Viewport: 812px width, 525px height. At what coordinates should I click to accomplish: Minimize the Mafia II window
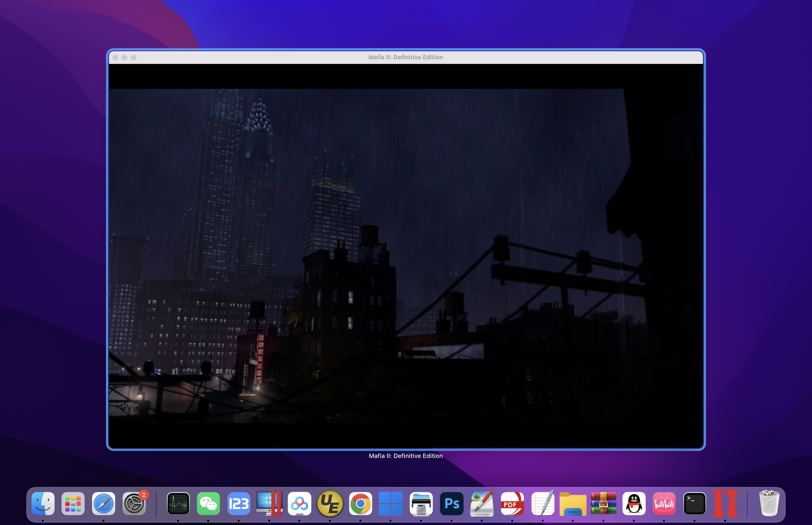coord(124,58)
